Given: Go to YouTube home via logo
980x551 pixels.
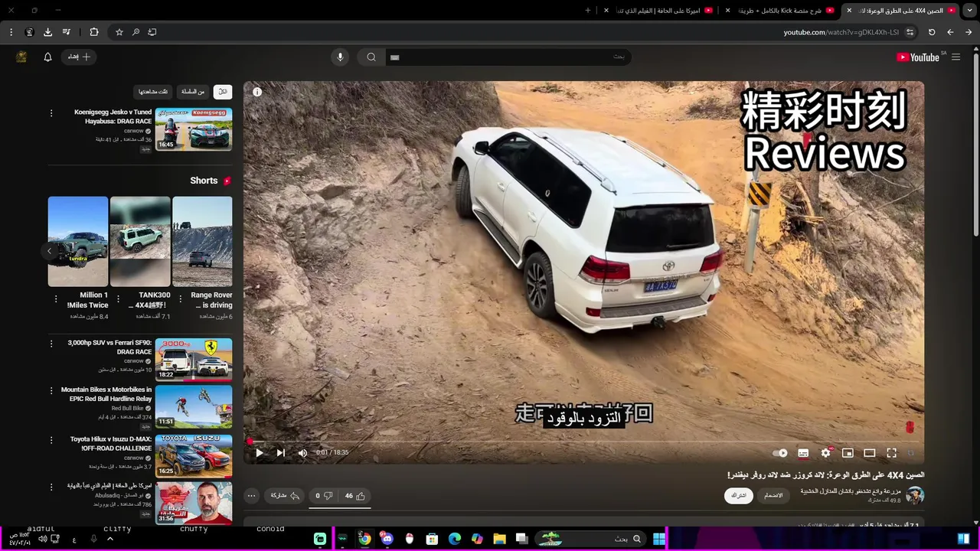Looking at the screenshot, I should [x=918, y=57].
